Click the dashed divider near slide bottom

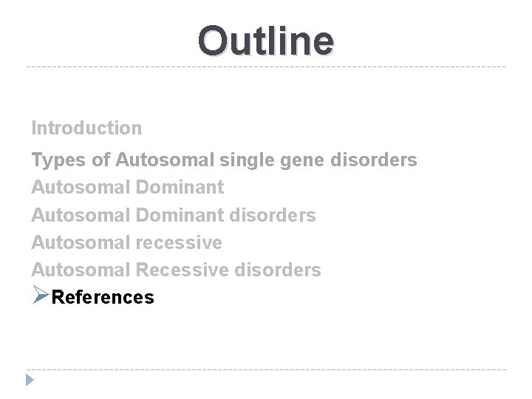(266, 369)
